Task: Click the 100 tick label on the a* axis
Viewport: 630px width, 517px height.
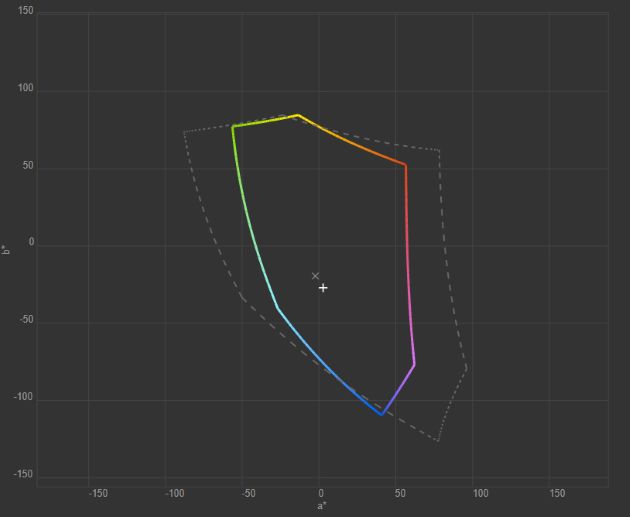Action: click(x=481, y=493)
